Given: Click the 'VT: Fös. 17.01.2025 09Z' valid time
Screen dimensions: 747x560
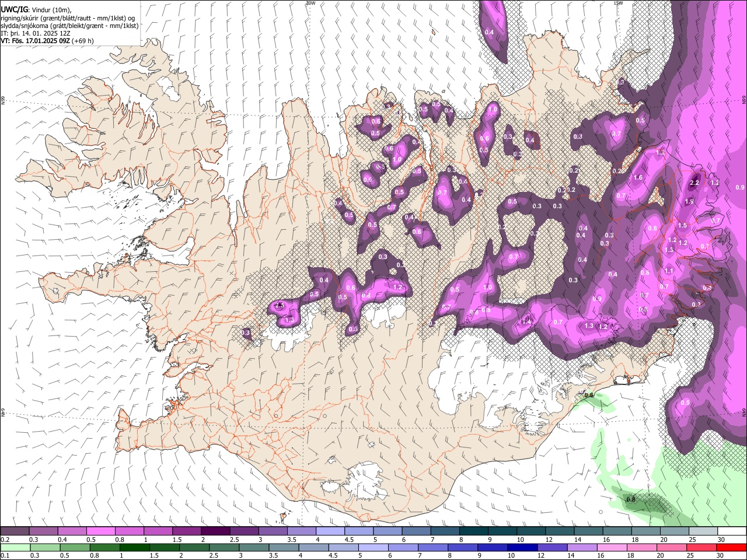Looking at the screenshot, I should [x=35, y=41].
